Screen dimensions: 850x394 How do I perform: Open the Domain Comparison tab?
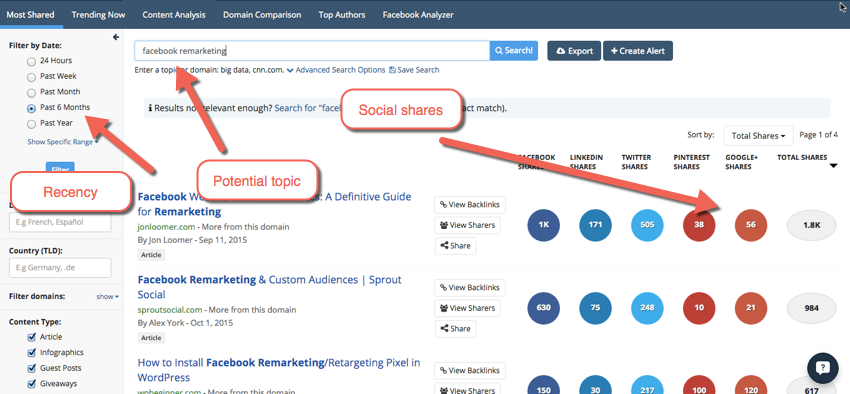(x=262, y=15)
